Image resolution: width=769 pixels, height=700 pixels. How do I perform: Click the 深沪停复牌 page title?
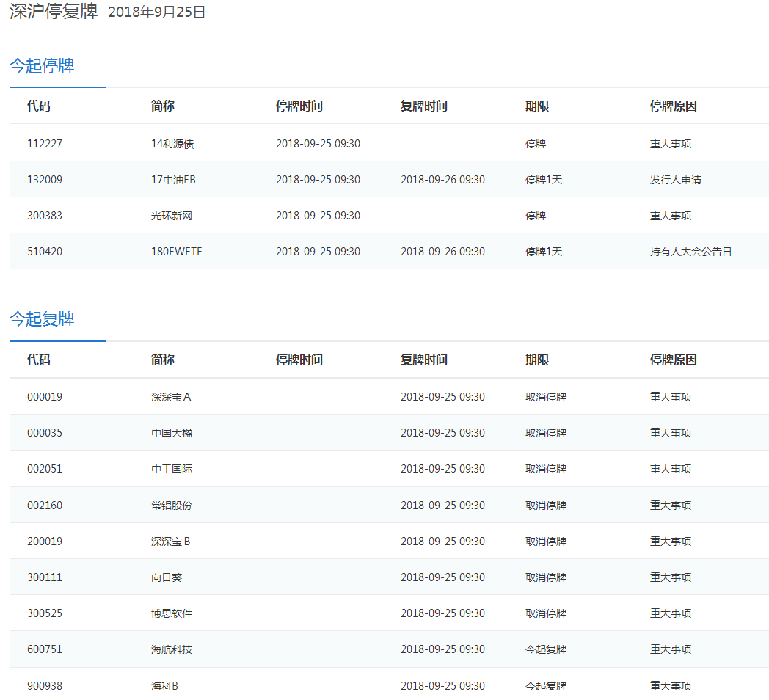pos(54,12)
